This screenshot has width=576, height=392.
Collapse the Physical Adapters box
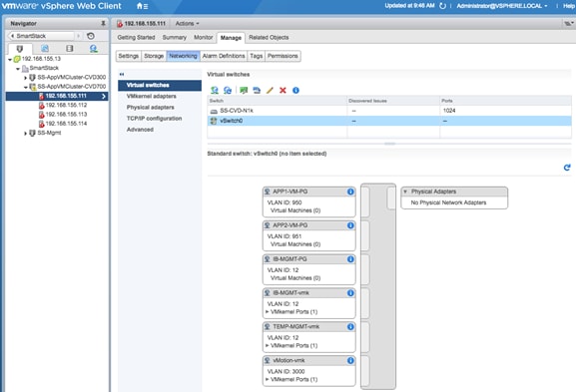405,192
